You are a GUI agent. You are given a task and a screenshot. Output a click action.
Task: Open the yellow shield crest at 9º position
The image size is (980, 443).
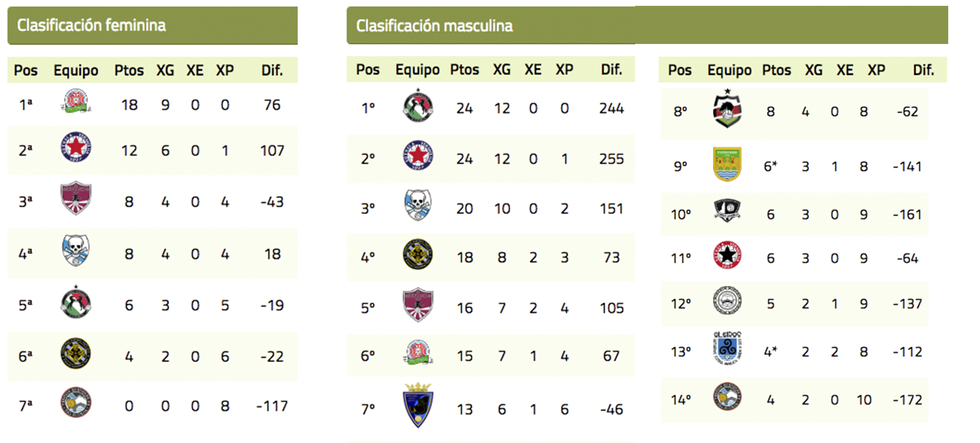pos(727,164)
